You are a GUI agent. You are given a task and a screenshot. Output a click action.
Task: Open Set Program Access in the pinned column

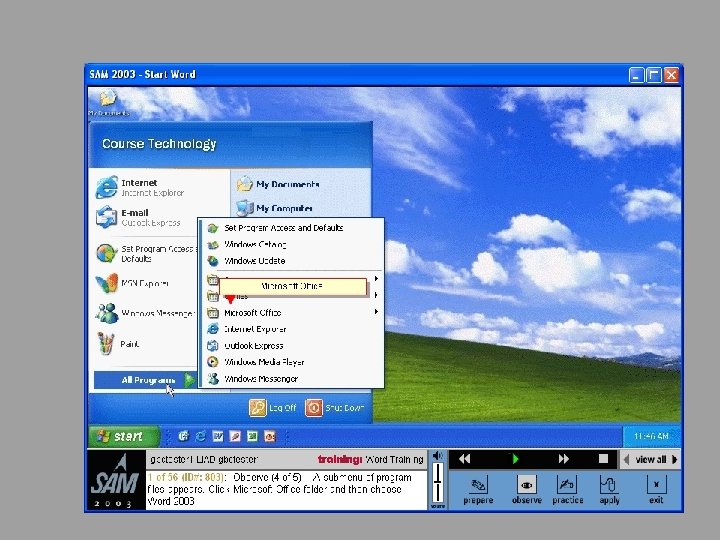146,253
